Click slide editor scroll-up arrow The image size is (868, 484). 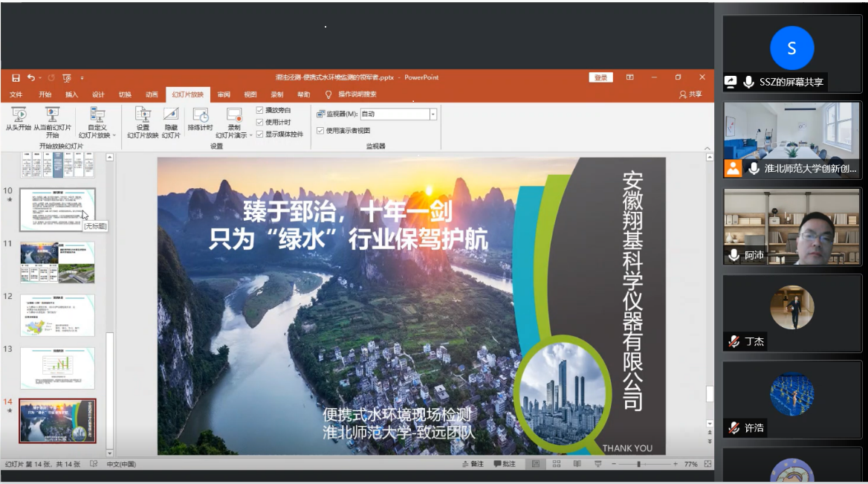pyautogui.click(x=710, y=158)
